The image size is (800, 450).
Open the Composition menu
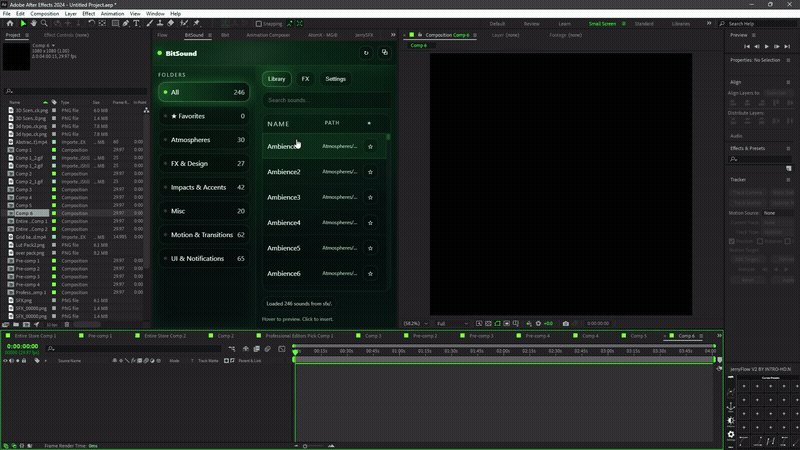pos(44,14)
